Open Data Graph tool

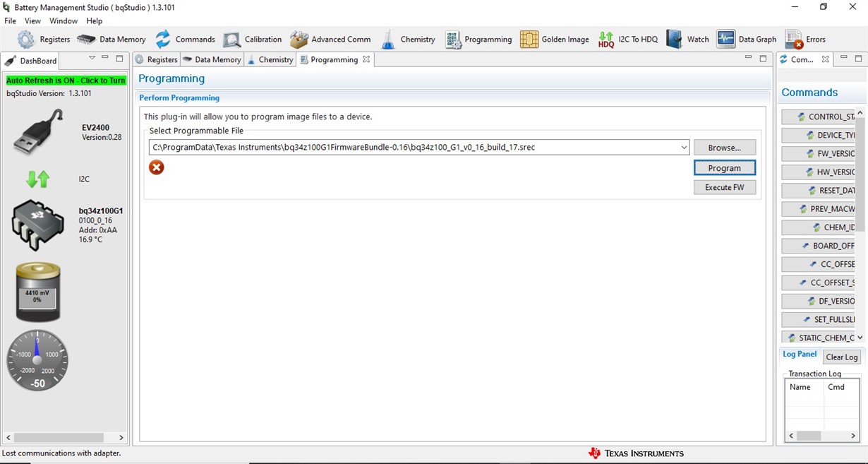(747, 40)
